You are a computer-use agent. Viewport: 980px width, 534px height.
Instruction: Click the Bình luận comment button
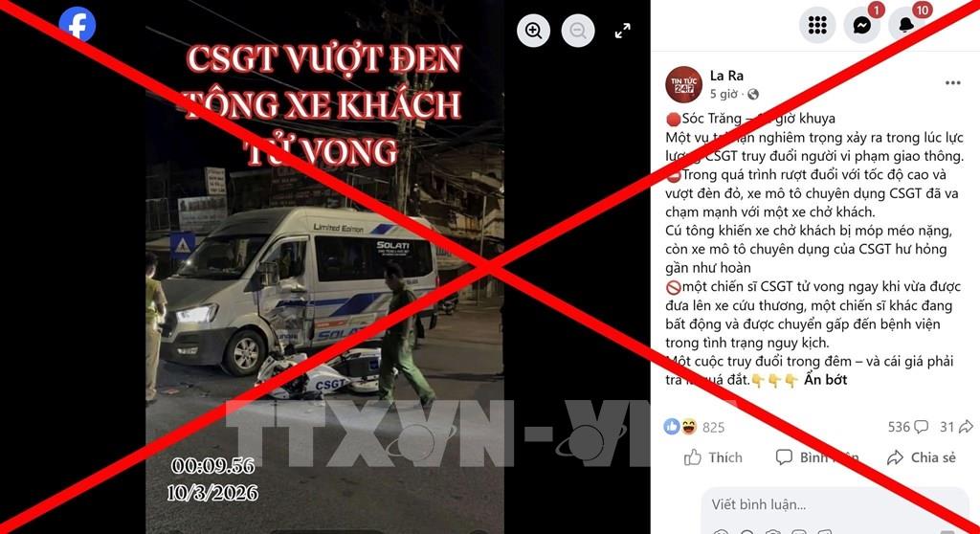click(x=817, y=457)
